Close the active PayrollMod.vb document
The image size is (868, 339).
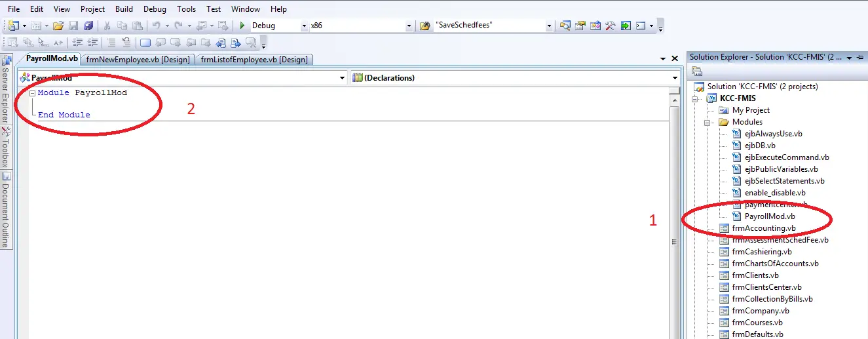[675, 58]
